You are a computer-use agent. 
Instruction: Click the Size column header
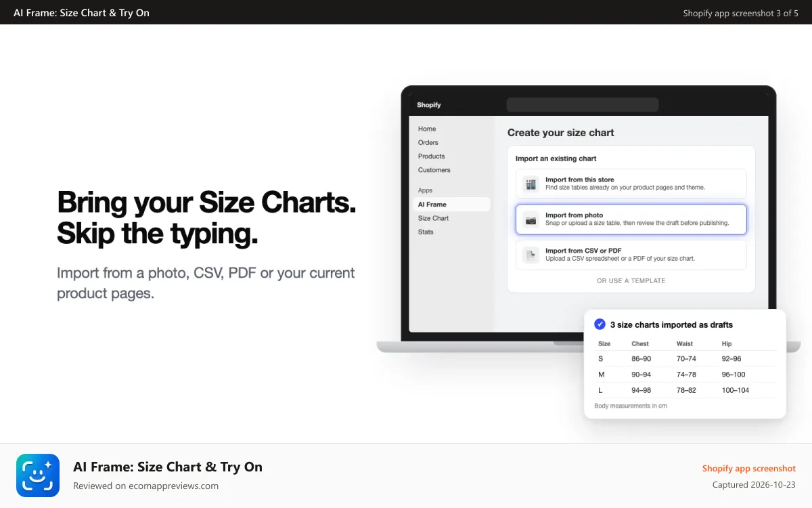[x=604, y=343]
